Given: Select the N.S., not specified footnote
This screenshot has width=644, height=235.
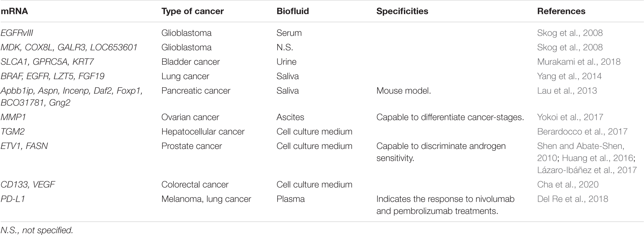Looking at the screenshot, I should [x=37, y=230].
